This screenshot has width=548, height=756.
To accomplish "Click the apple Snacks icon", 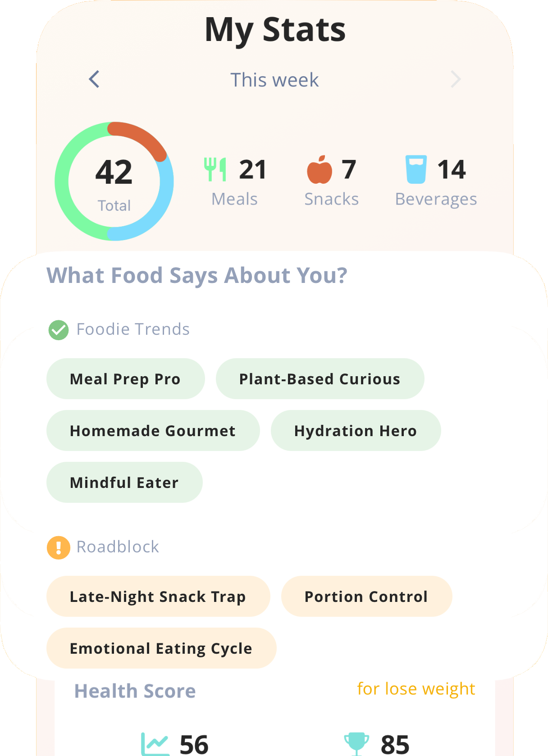I will pyautogui.click(x=320, y=170).
